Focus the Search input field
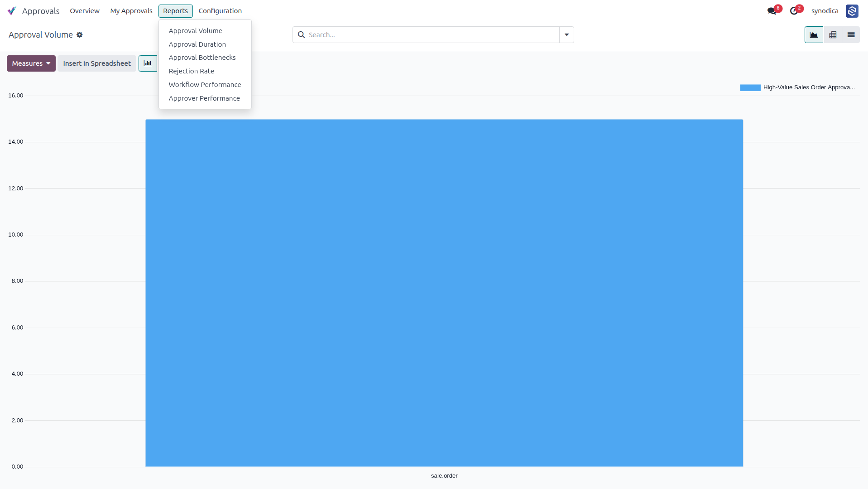 (432, 35)
